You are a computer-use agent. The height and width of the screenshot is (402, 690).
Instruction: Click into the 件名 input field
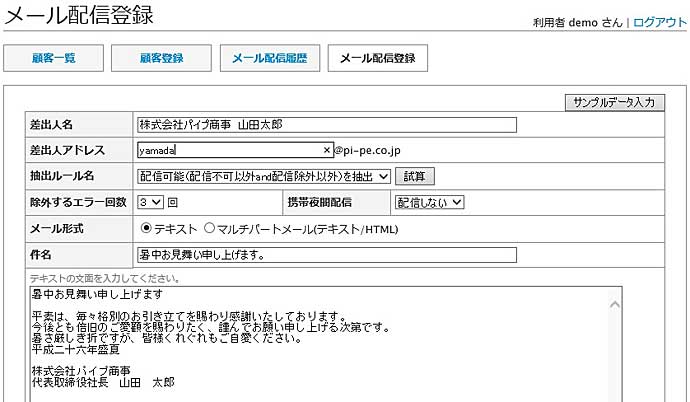click(x=327, y=255)
